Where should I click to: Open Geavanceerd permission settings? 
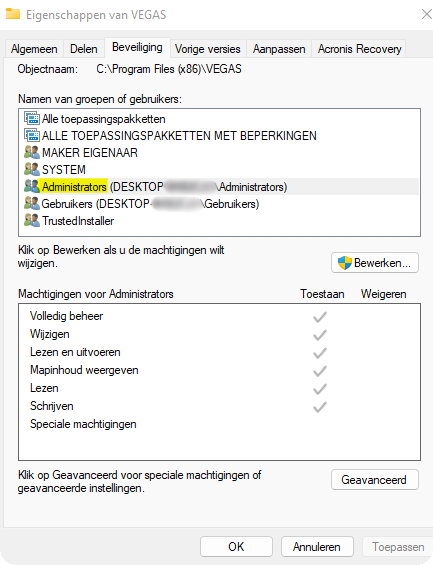point(375,480)
